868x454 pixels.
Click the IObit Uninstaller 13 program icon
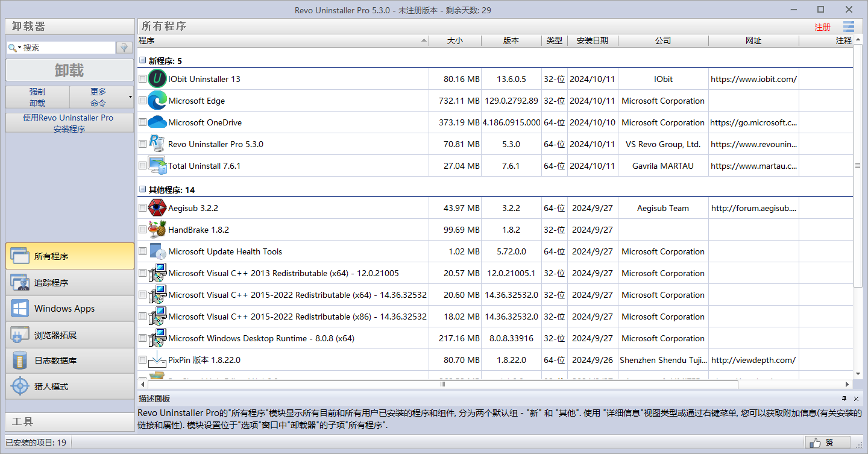(x=157, y=79)
